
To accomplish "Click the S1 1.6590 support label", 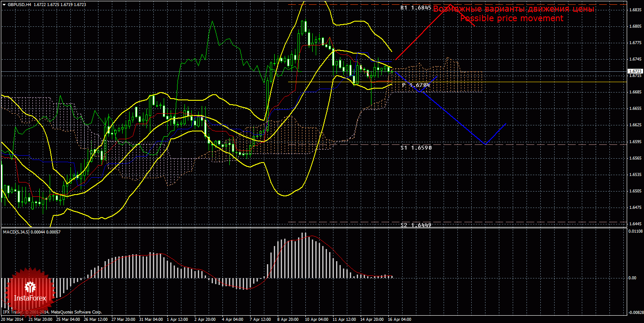I will (x=416, y=147).
